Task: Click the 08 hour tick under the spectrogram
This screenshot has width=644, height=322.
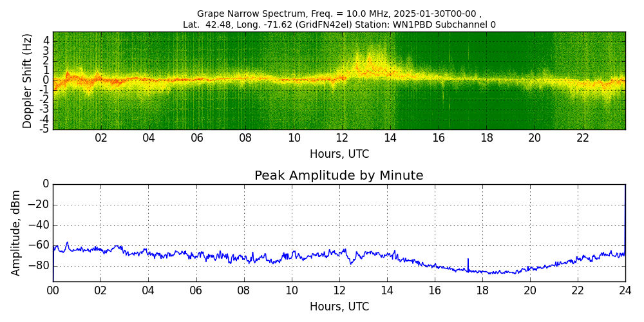Action: pyautogui.click(x=245, y=138)
